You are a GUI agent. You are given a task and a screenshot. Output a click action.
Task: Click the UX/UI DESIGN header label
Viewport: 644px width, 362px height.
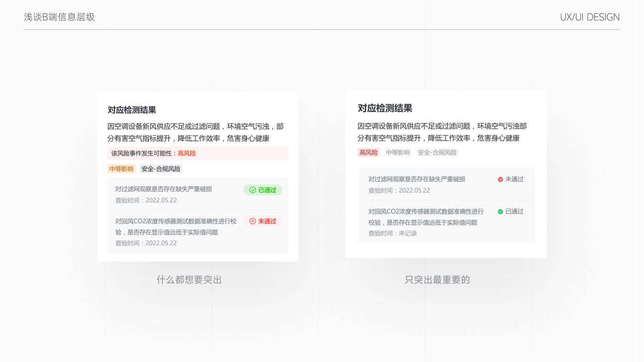[x=589, y=17]
